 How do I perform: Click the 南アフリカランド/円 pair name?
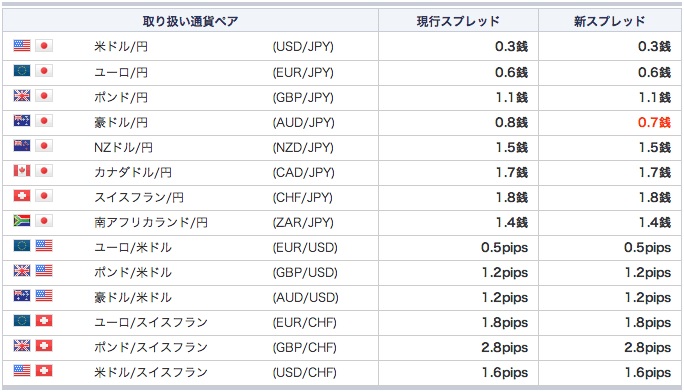pos(151,222)
